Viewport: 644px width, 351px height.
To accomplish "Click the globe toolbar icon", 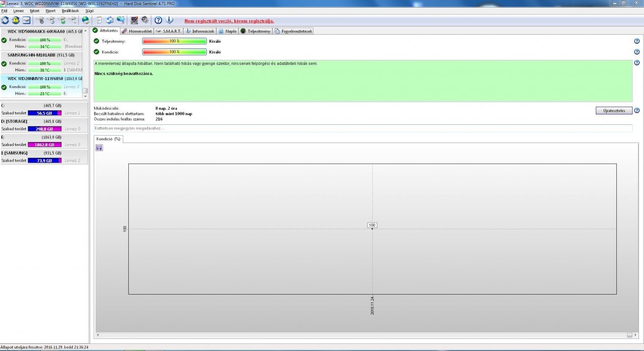I will (x=86, y=20).
